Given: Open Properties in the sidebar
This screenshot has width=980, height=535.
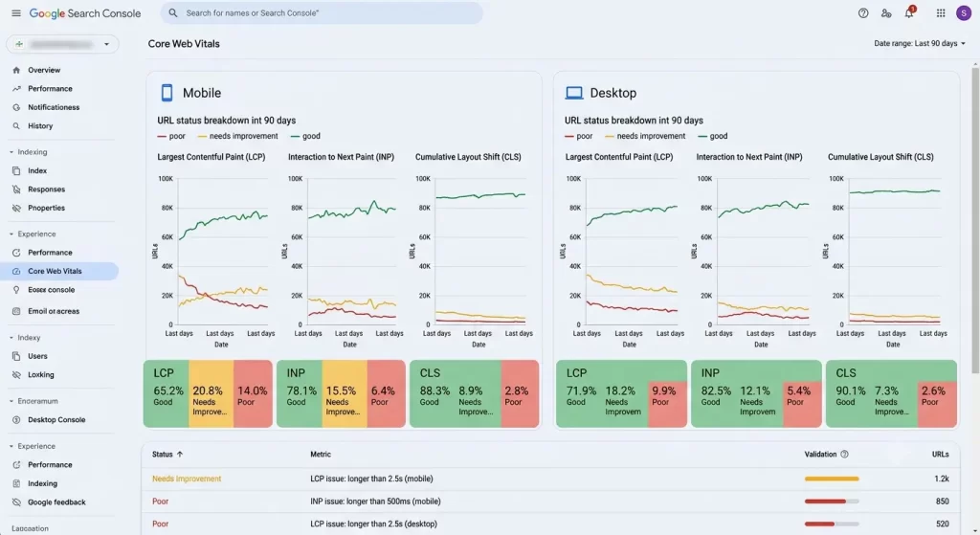Looking at the screenshot, I should click(x=46, y=208).
